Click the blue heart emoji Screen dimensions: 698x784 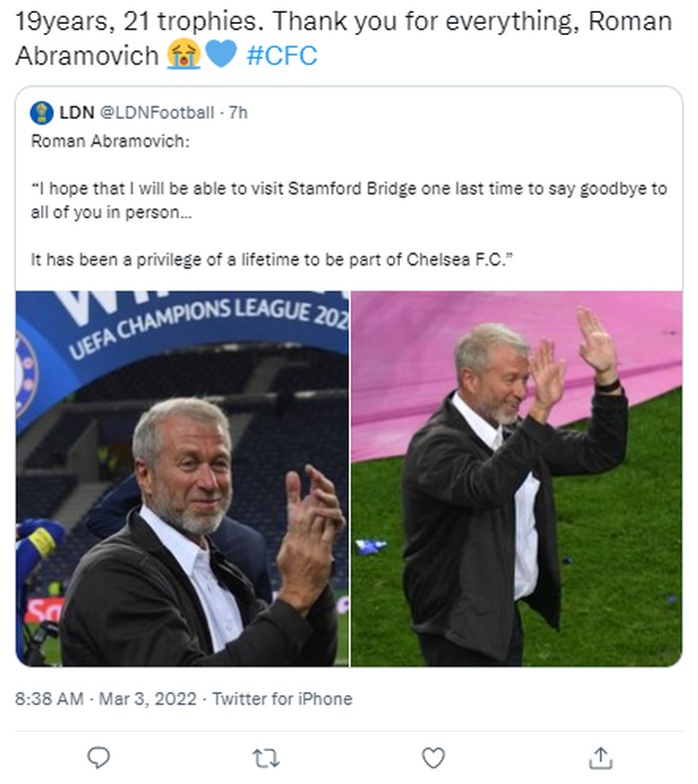pyautogui.click(x=220, y=54)
